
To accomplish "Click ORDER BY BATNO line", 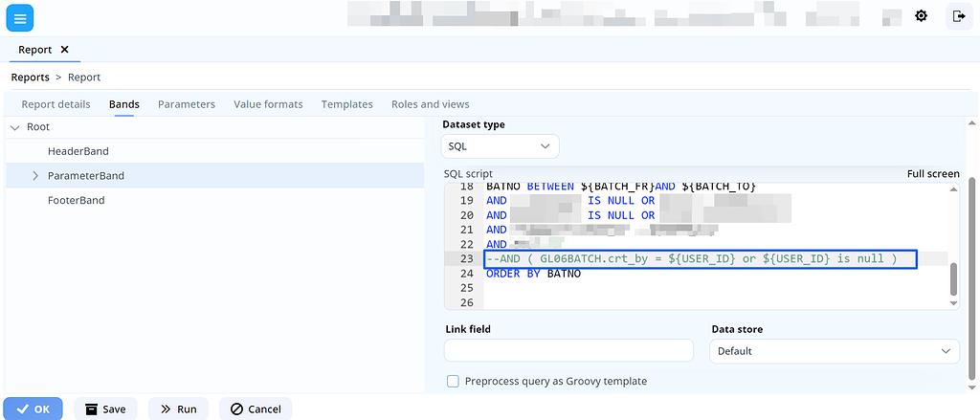I will (x=533, y=274).
